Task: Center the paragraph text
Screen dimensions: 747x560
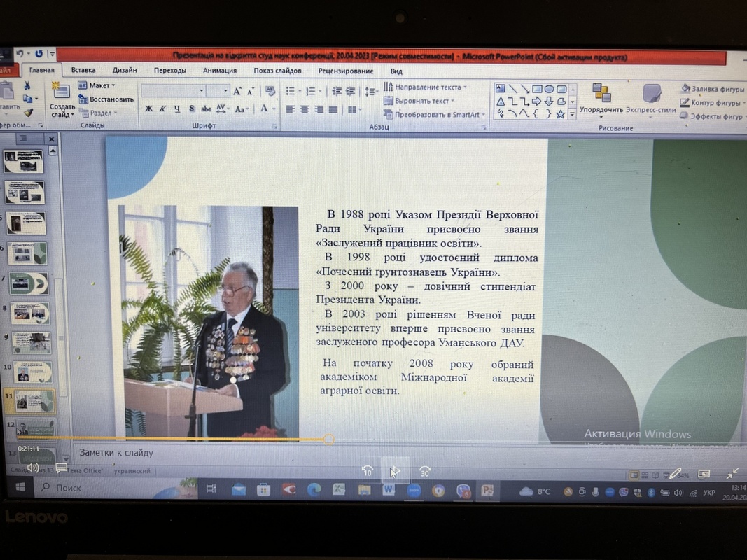Action: (305, 109)
